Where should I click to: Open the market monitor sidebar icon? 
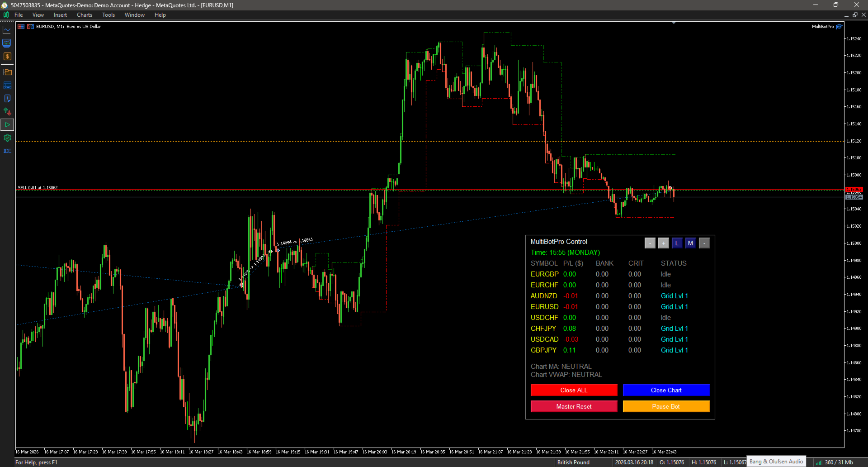[x=7, y=43]
